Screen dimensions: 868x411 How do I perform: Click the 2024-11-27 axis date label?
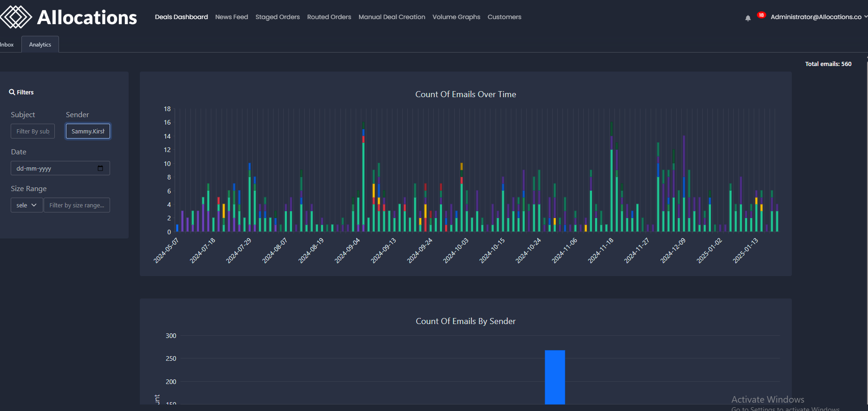click(637, 251)
